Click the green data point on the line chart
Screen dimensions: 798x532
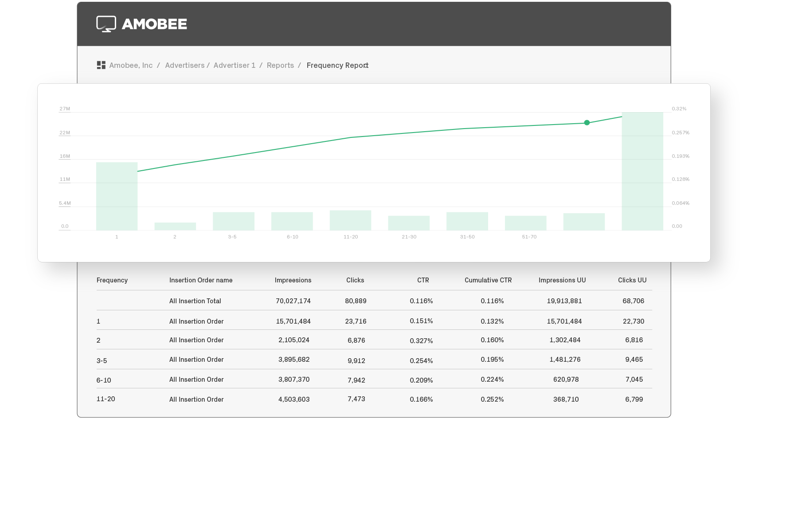click(x=587, y=122)
